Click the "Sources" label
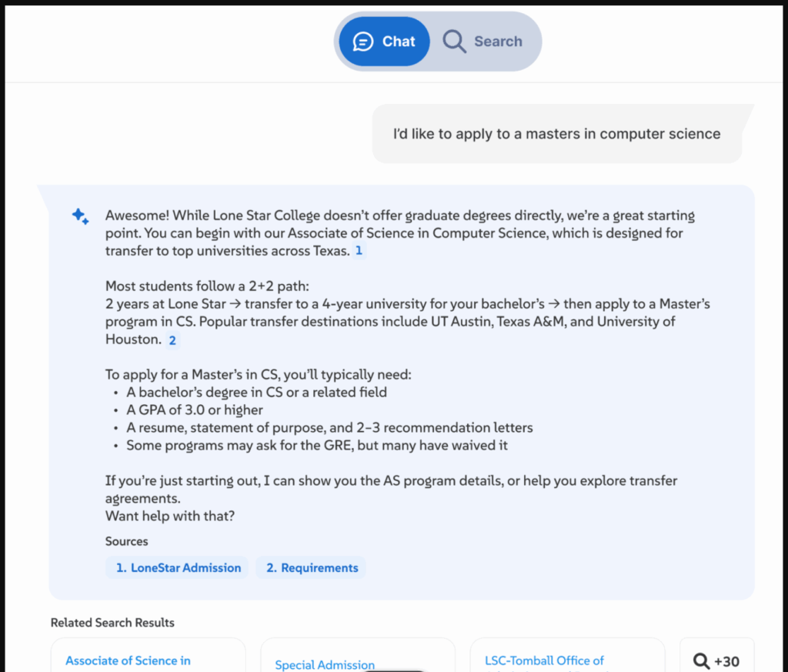 (126, 541)
